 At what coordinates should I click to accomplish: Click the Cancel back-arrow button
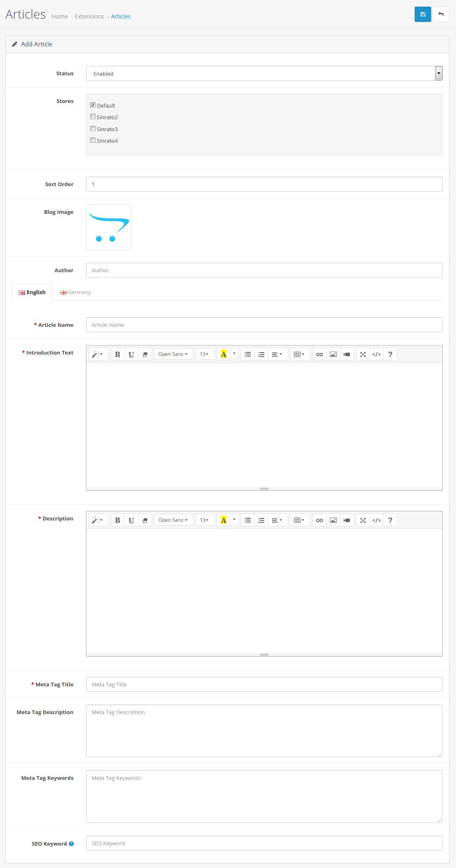[x=441, y=14]
